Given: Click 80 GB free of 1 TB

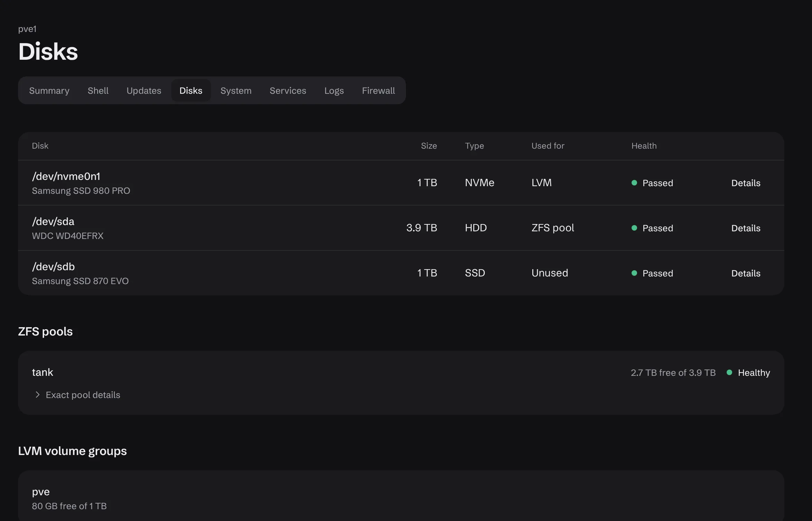Looking at the screenshot, I should point(69,506).
